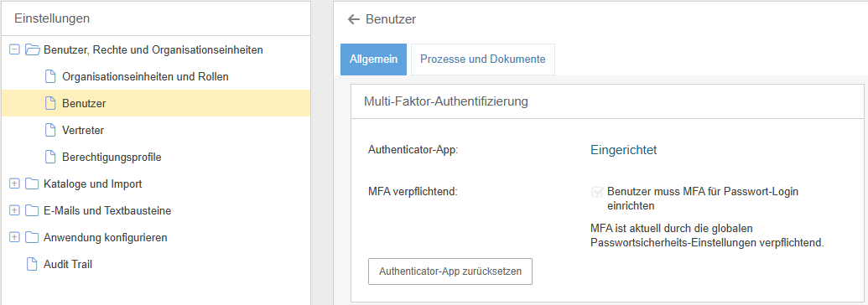This screenshot has height=305, width=868.
Task: Click the Eingerichtet status link
Action: (624, 150)
